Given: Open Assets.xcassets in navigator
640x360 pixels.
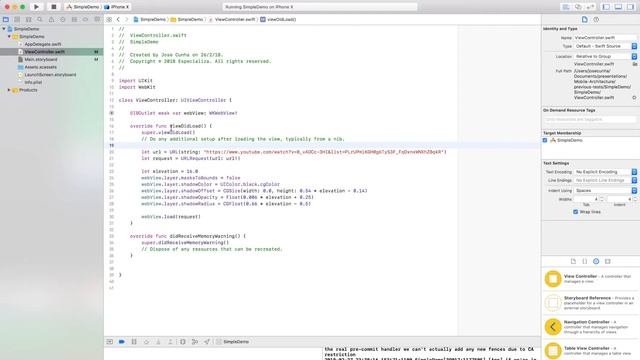Looking at the screenshot, I should click(x=40, y=67).
